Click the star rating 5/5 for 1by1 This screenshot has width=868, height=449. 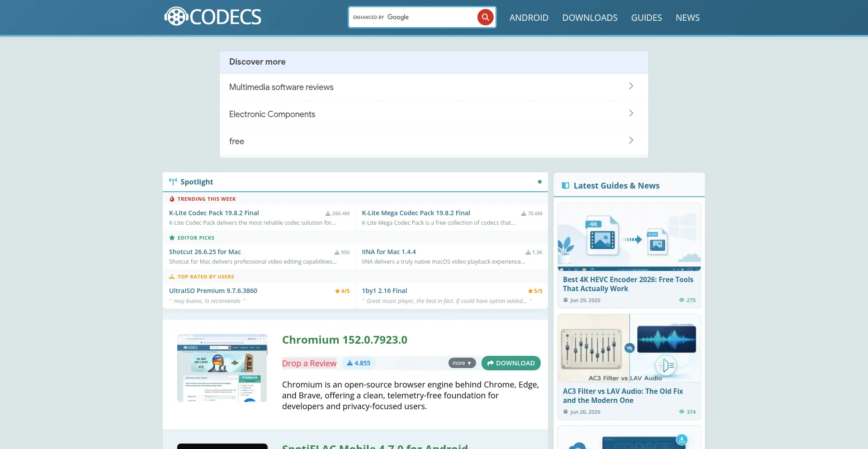tap(535, 291)
